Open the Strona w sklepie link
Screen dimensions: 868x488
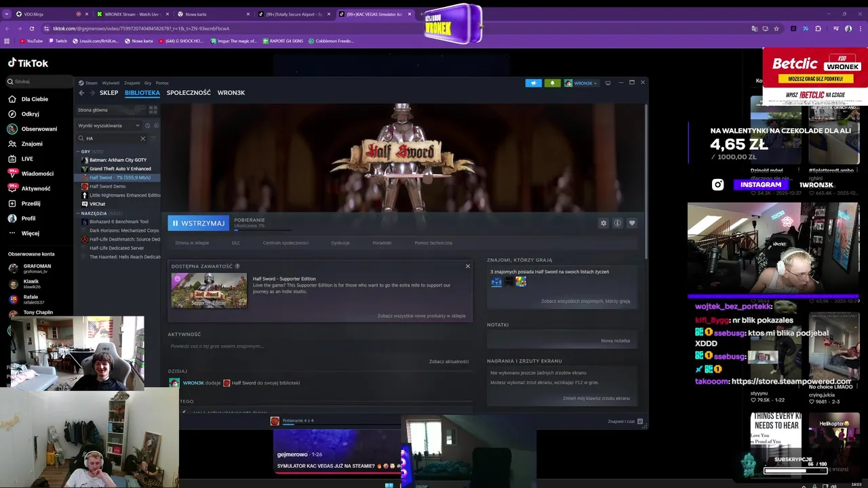(x=192, y=243)
